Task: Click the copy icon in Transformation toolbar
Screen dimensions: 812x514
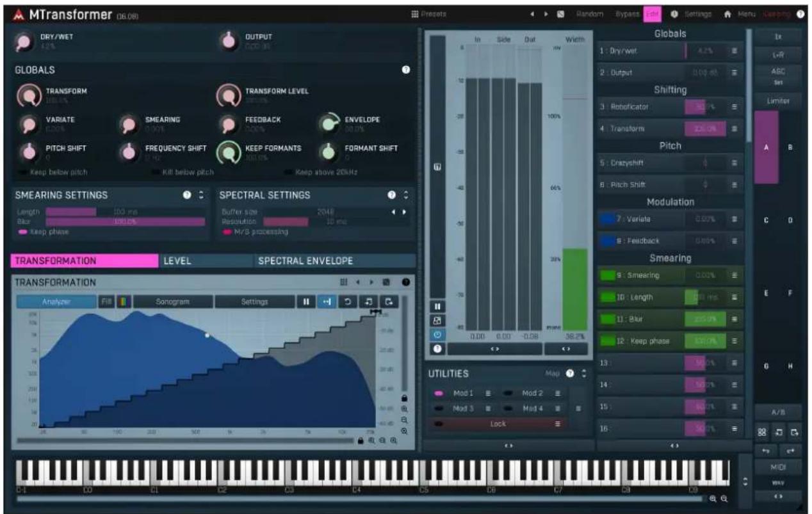Action: point(369,301)
